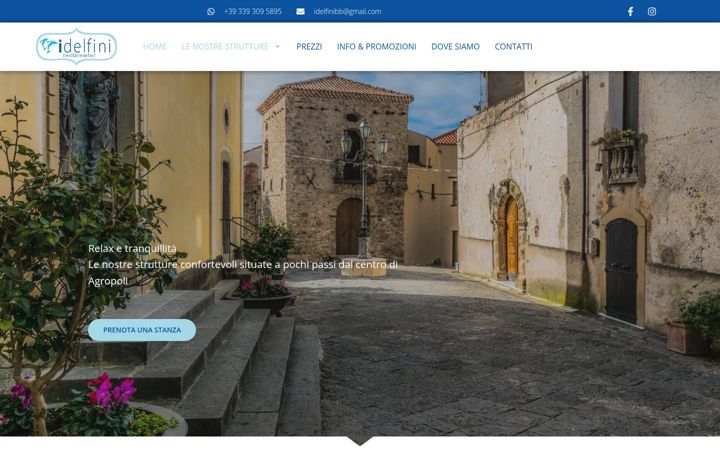Click the 'Relax e tranquillità' heading text

click(x=132, y=248)
